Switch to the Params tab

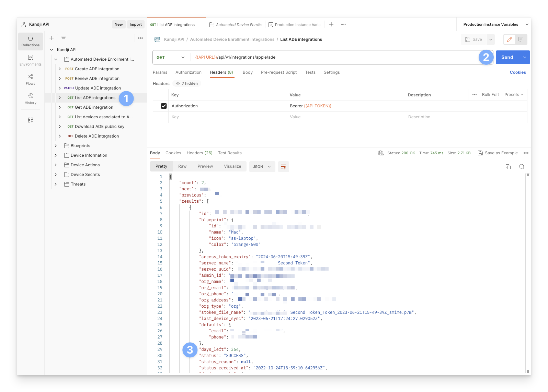[160, 72]
